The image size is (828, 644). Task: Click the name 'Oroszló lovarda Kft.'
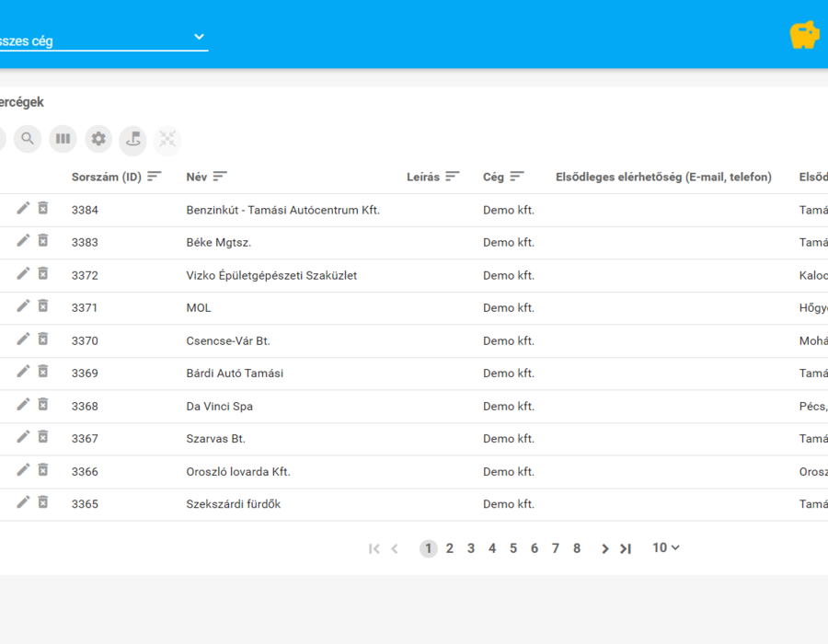[238, 472]
